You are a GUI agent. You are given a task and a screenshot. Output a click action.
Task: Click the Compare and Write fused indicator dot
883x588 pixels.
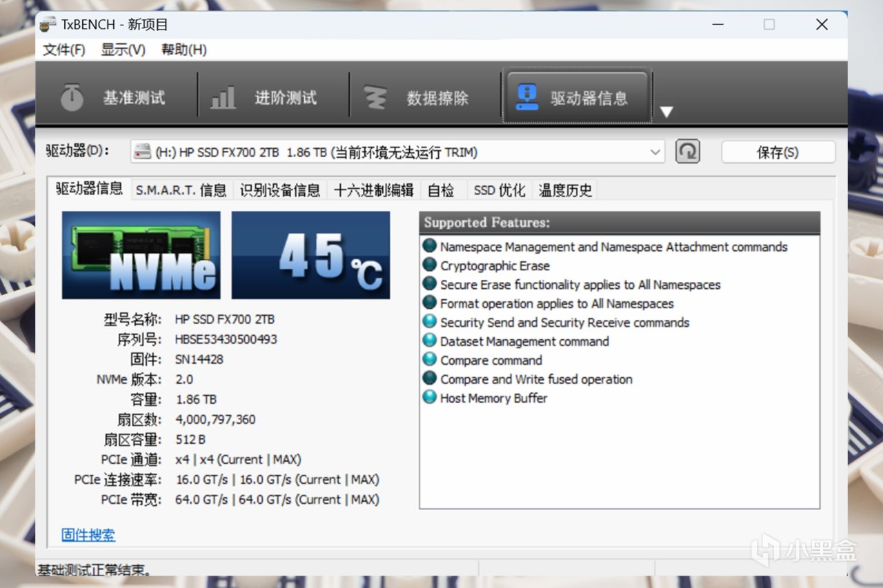pos(429,378)
